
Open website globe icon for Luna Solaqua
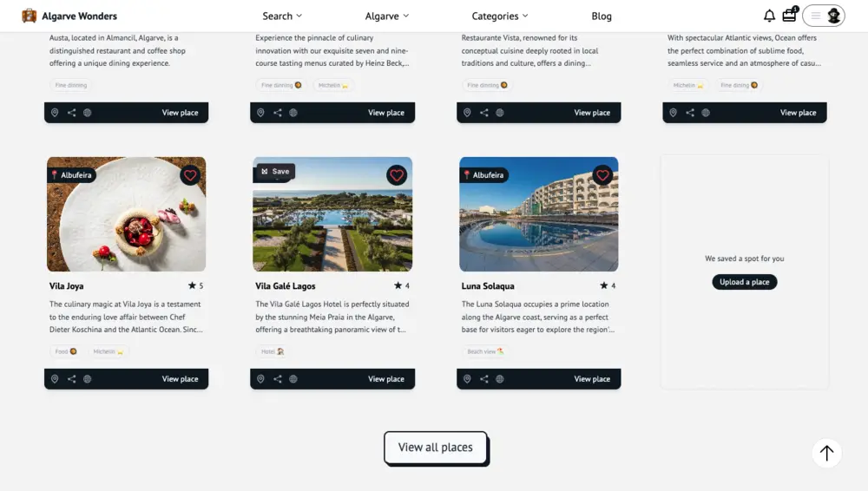500,379
